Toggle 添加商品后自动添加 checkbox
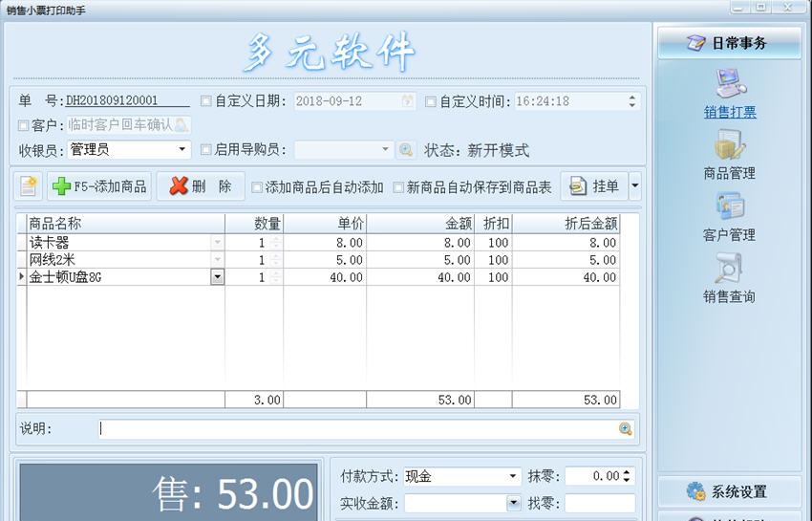This screenshot has width=812, height=521. 257,187
